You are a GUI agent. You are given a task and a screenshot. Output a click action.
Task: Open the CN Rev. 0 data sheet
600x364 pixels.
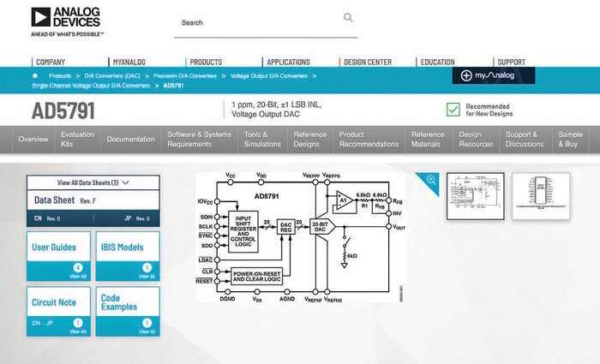(x=47, y=218)
